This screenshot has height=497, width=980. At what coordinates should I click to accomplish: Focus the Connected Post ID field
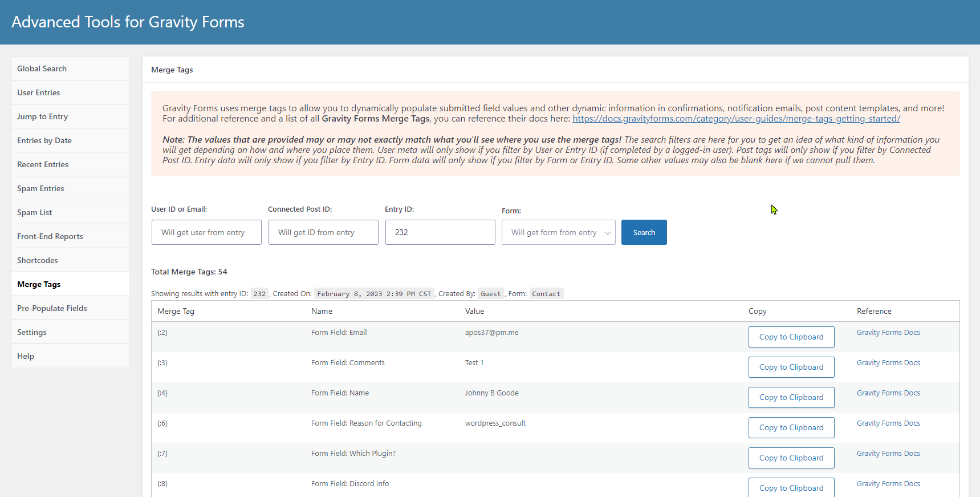pos(323,232)
